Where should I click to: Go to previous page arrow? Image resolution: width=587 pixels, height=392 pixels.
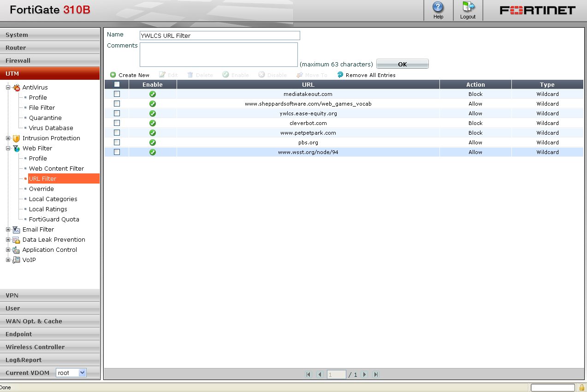(320, 374)
